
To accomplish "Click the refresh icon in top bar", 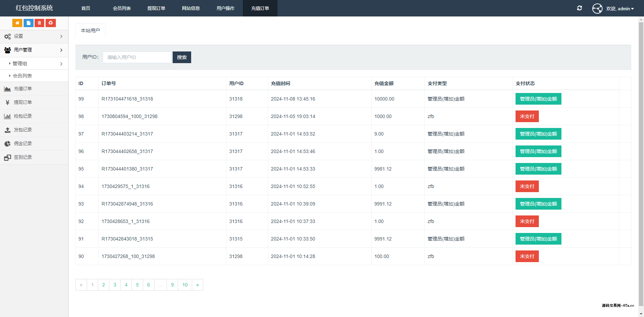I will 580,8.
